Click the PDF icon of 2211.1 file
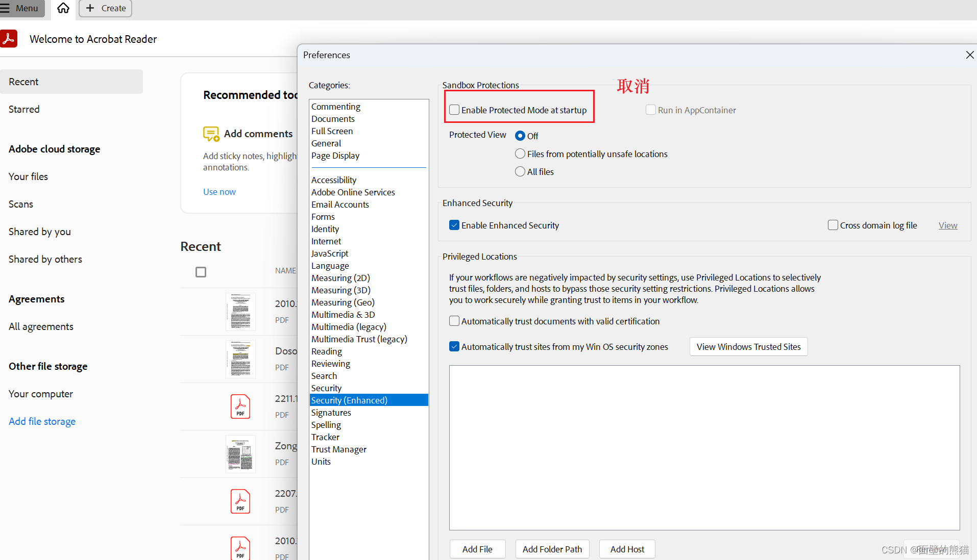Image resolution: width=977 pixels, height=560 pixels. coord(240,406)
